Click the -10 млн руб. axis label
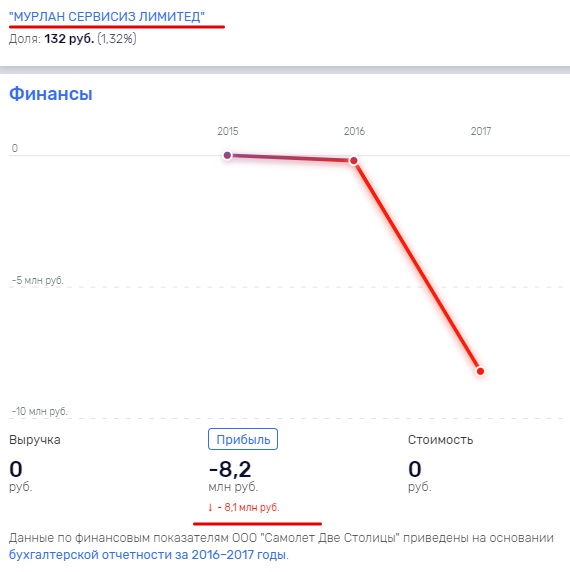Screen dimensions: 570x572 coord(40,411)
